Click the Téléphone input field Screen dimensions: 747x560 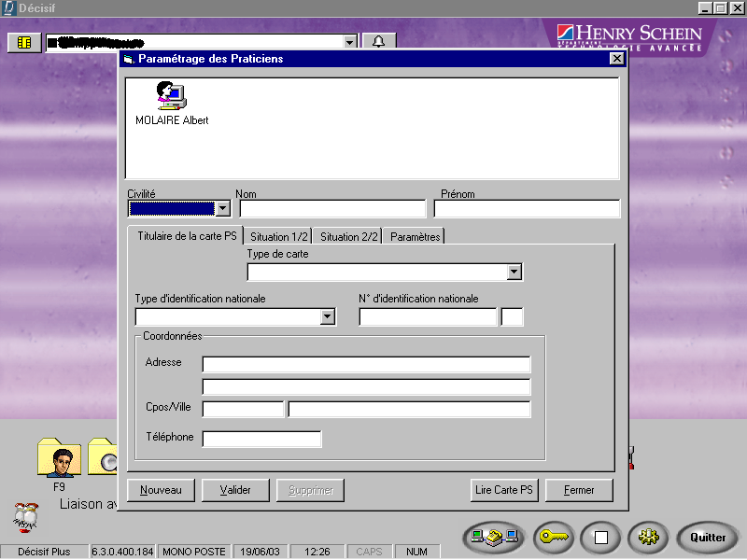tap(261, 439)
